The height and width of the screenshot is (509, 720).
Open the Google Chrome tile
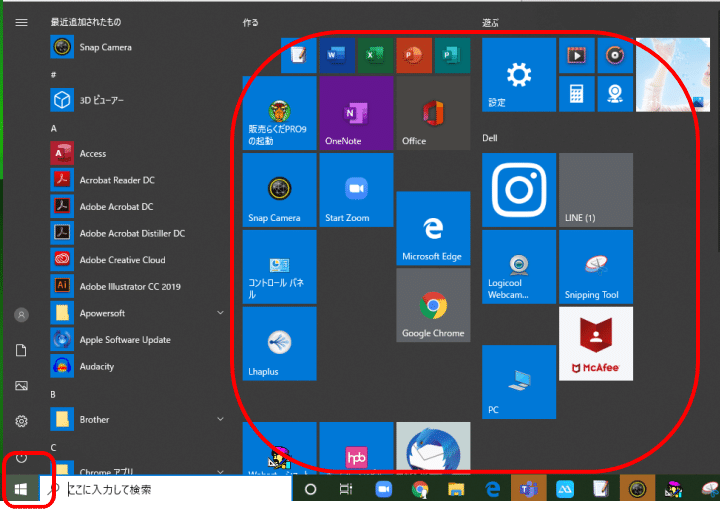(x=433, y=305)
